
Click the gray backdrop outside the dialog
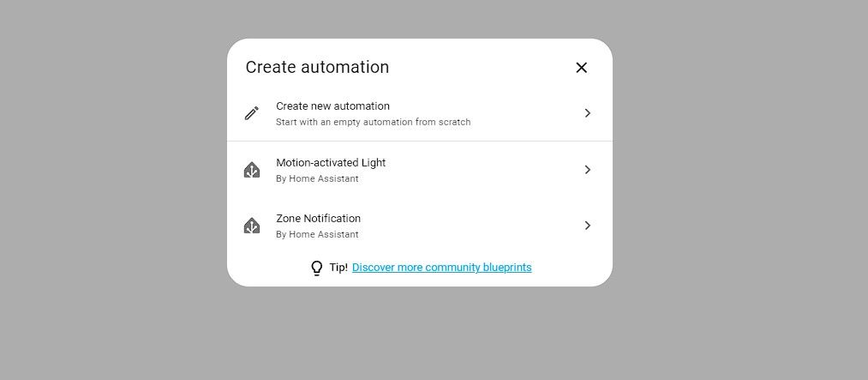tap(111, 189)
